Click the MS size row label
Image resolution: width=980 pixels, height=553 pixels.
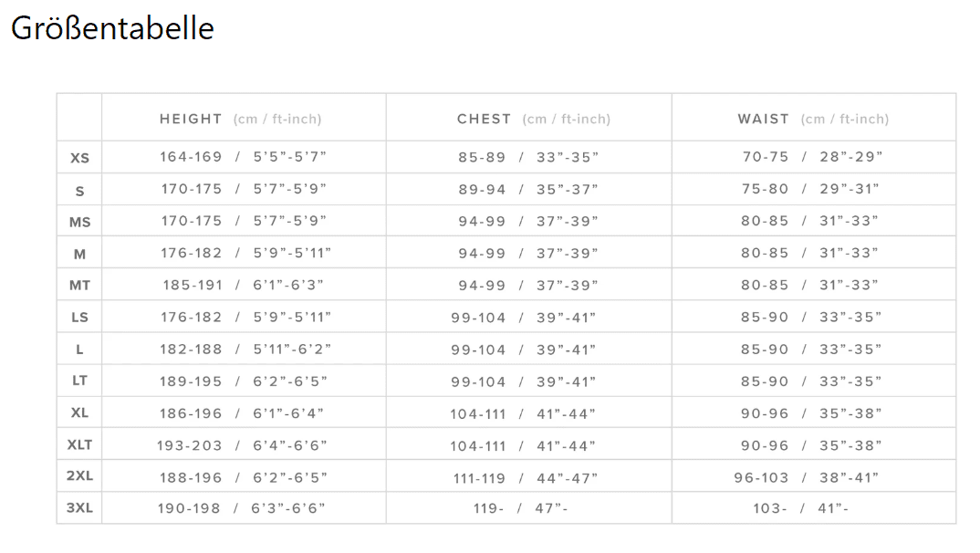tap(79, 223)
